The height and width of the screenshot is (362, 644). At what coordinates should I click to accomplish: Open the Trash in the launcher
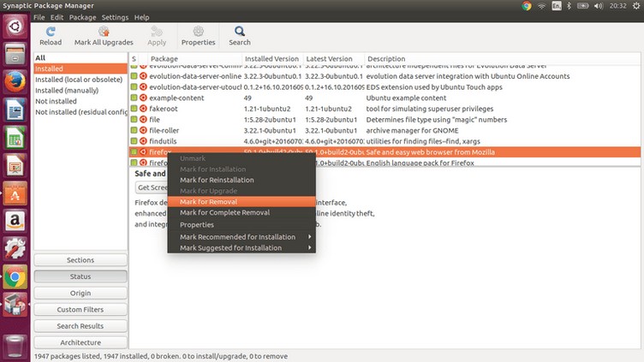pyautogui.click(x=15, y=346)
